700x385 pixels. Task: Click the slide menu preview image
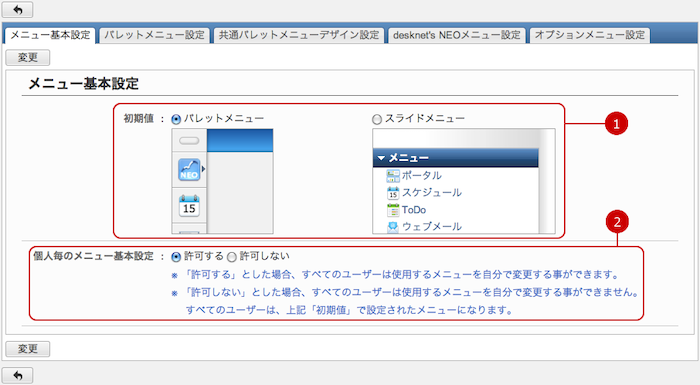pos(464,181)
